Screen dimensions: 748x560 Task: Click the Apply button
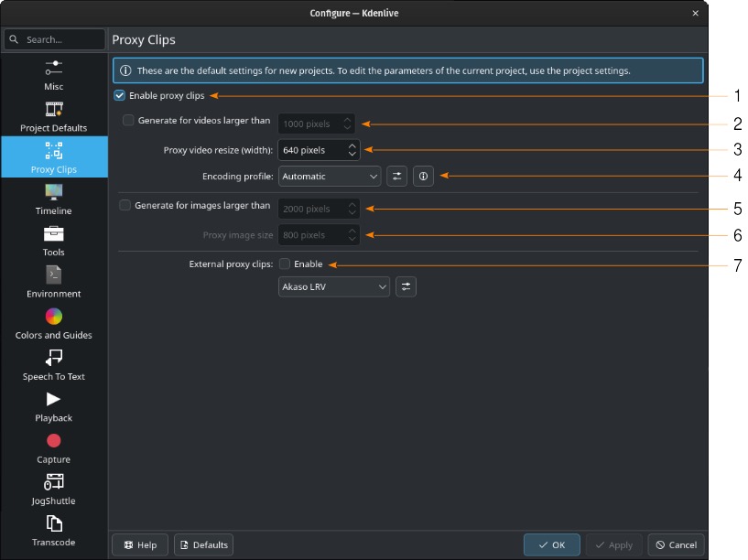(x=614, y=544)
